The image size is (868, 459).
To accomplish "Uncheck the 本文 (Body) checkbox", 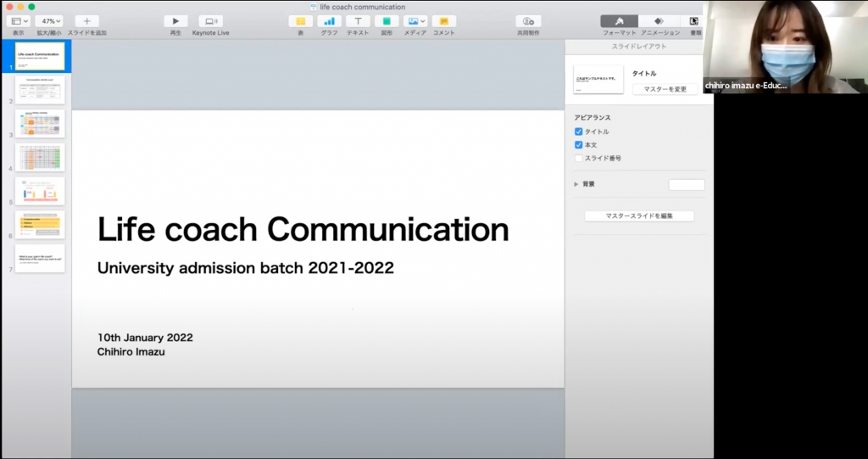I will [x=579, y=145].
